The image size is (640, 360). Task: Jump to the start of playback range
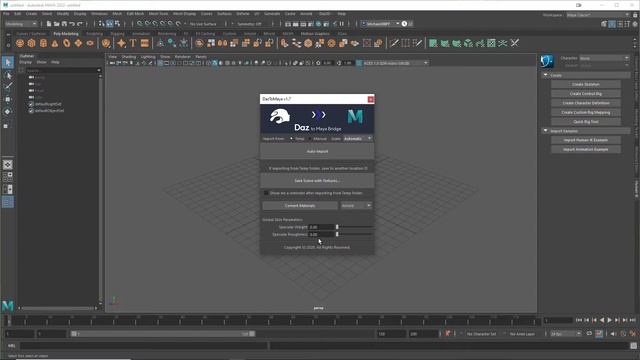click(x=579, y=320)
